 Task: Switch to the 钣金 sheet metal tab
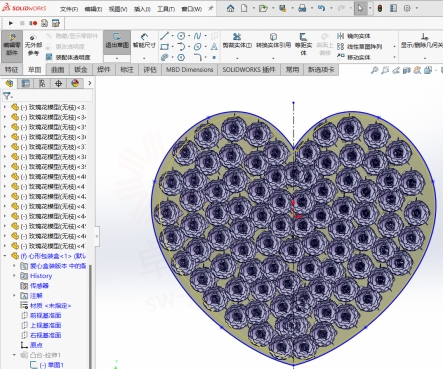click(81, 70)
